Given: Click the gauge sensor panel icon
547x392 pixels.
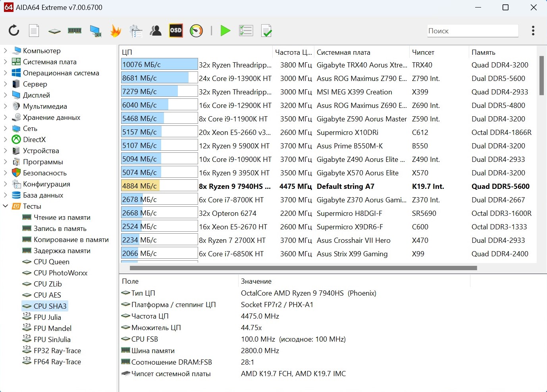Looking at the screenshot, I should point(196,31).
